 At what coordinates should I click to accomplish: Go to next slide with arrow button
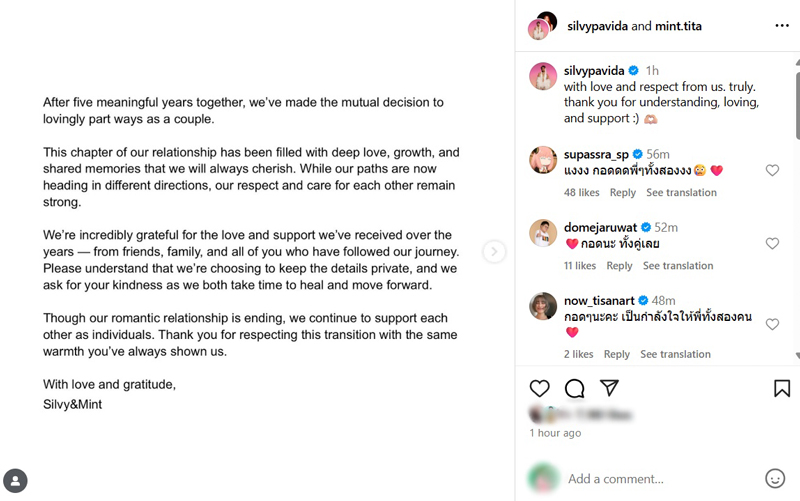(x=494, y=251)
